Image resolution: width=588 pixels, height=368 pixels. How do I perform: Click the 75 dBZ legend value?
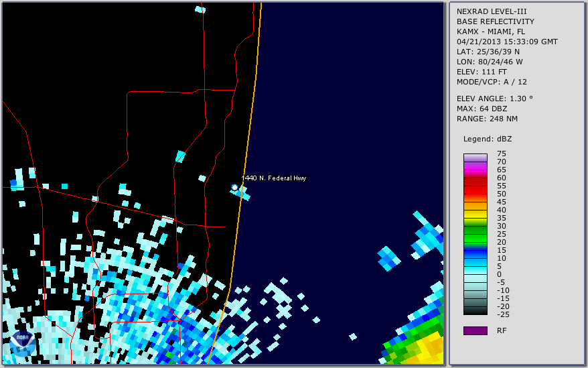coord(502,154)
